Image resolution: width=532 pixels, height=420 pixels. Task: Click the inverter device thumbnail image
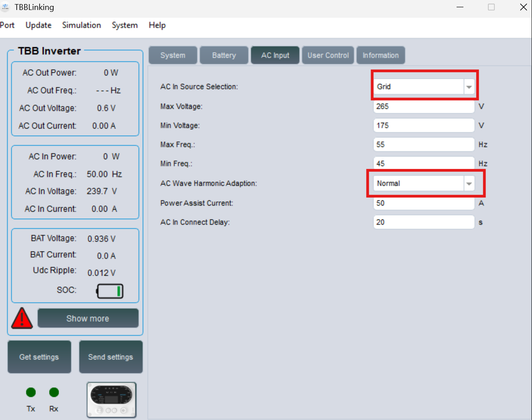click(112, 400)
